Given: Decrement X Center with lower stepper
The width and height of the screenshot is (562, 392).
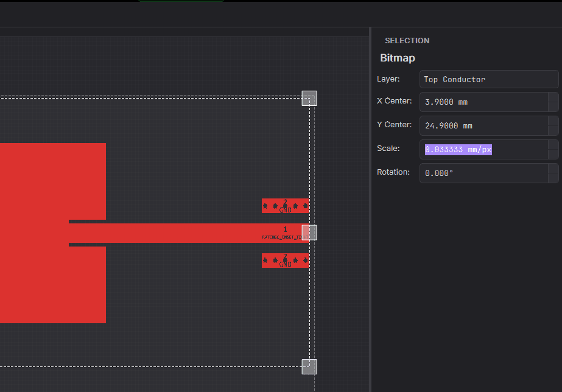Looking at the screenshot, I should (553, 107).
